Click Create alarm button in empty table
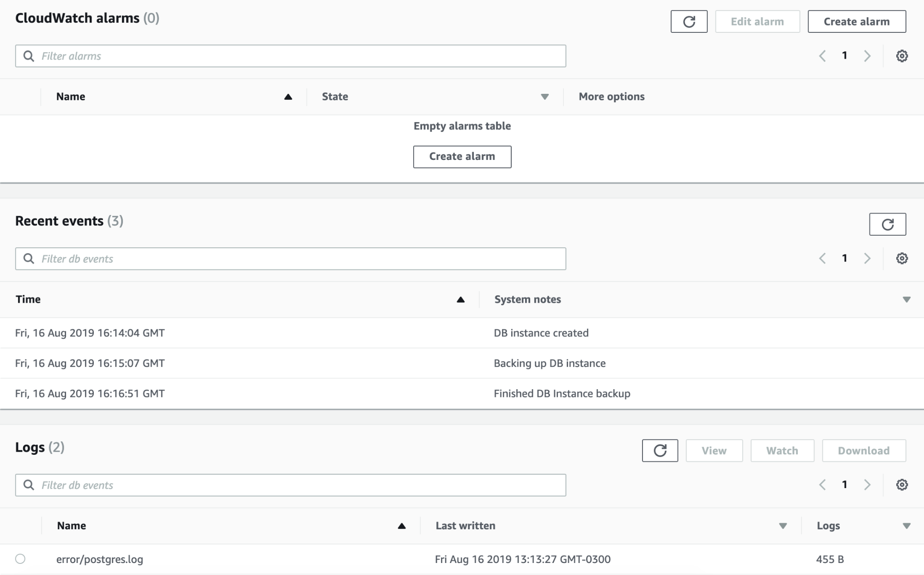924x575 pixels. [462, 156]
